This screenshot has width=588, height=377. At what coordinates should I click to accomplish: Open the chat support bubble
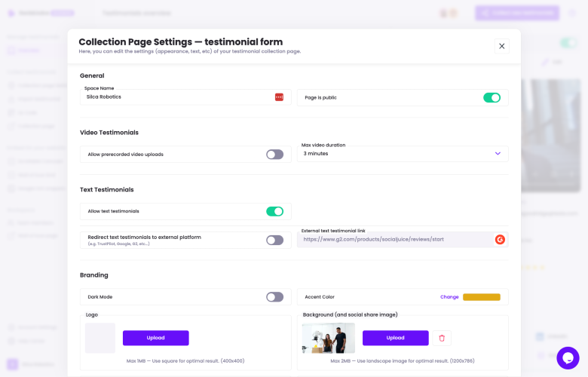coord(568,358)
